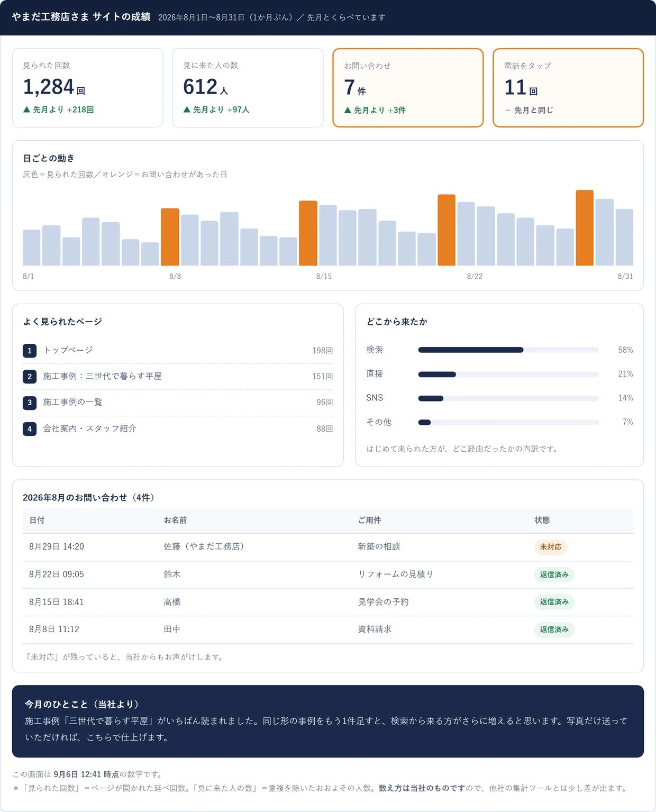The height and width of the screenshot is (812, 656).
Task: Click the お名前 column header
Action: (175, 521)
